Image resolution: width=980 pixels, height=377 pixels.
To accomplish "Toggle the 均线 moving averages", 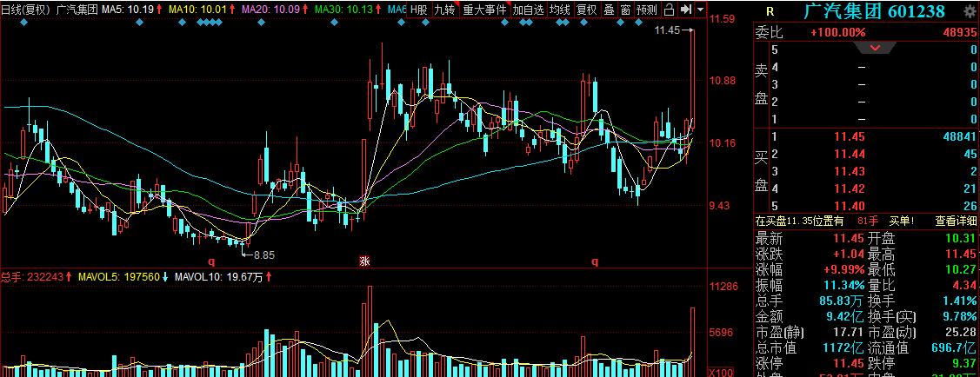I will click(560, 10).
